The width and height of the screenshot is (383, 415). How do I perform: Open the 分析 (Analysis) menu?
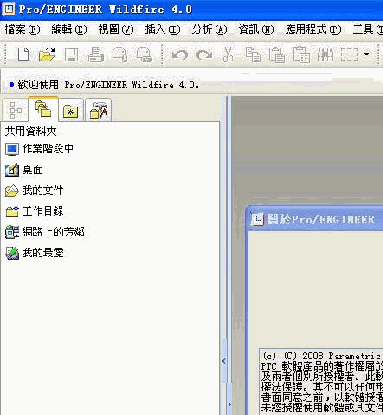[209, 30]
